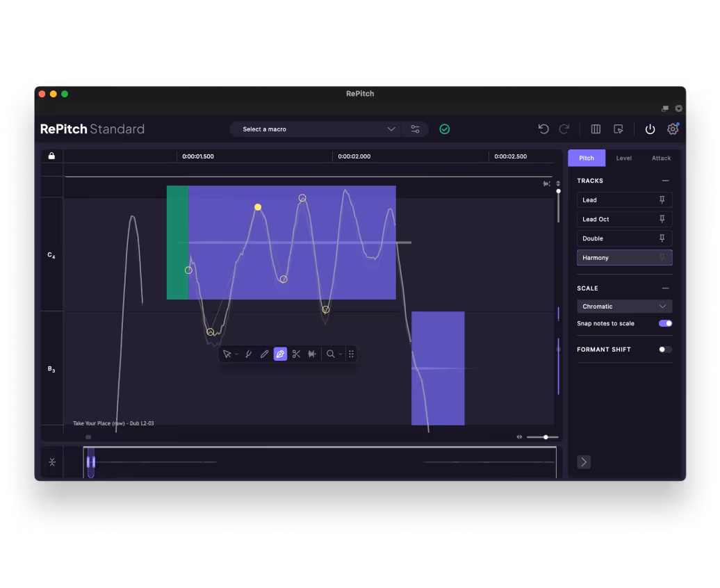Click the RePitch Standard logo
This screenshot has width=720, height=588.
[x=92, y=129]
